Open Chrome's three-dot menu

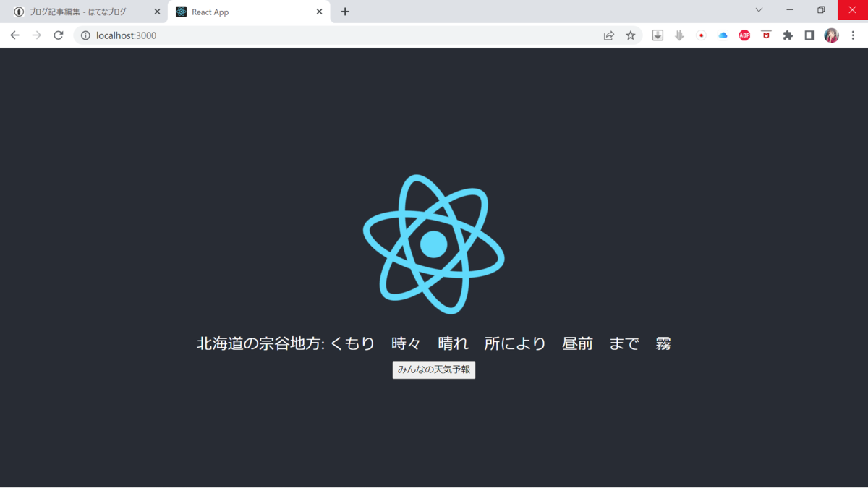(854, 35)
